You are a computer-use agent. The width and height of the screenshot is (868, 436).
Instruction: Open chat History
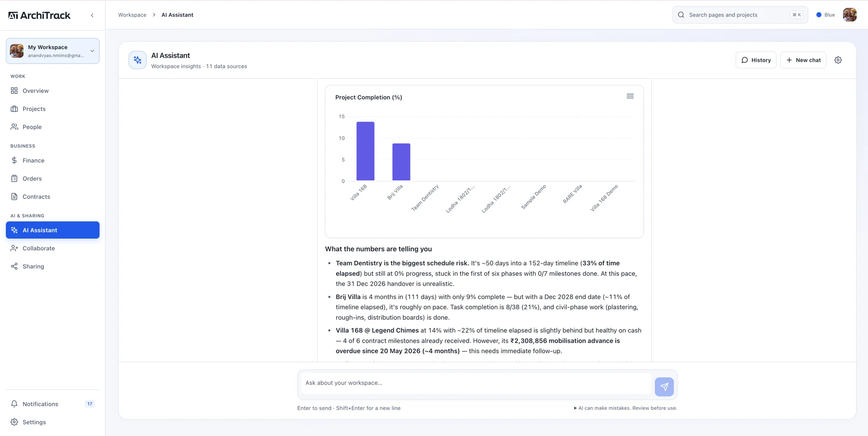click(x=756, y=60)
